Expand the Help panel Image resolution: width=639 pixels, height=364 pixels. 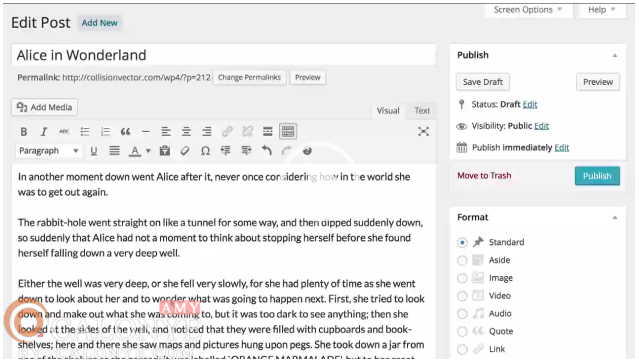[601, 10]
